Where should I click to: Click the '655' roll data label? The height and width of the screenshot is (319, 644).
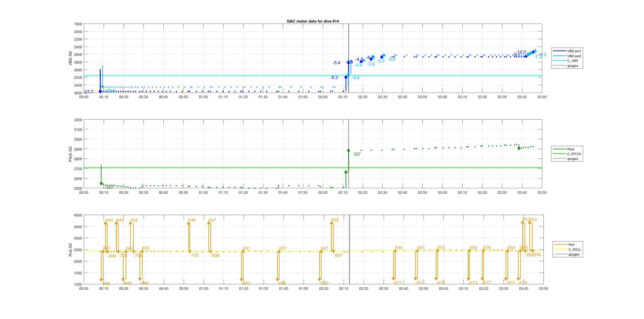(146, 248)
